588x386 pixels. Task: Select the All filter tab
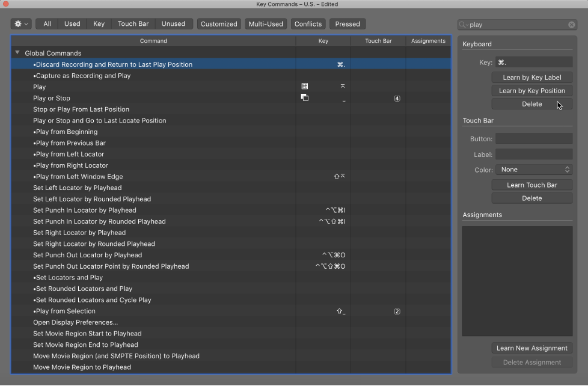46,24
